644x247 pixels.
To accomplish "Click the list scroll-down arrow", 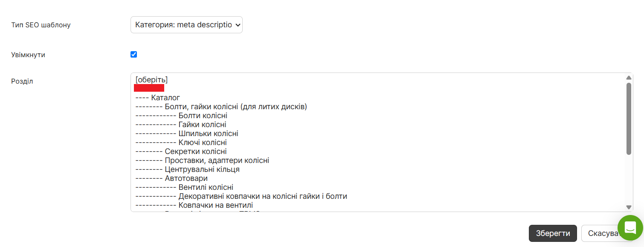I will point(629,207).
